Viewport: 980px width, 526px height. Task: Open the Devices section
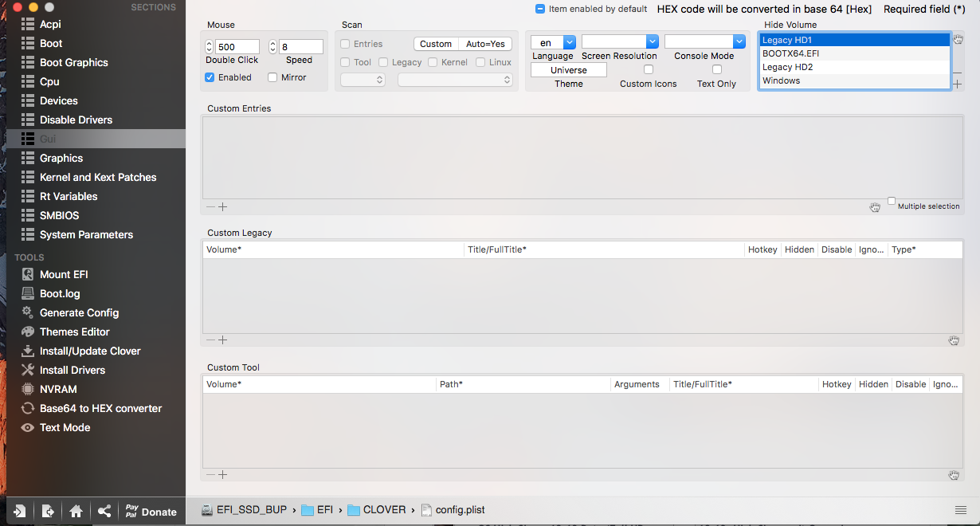coord(59,100)
